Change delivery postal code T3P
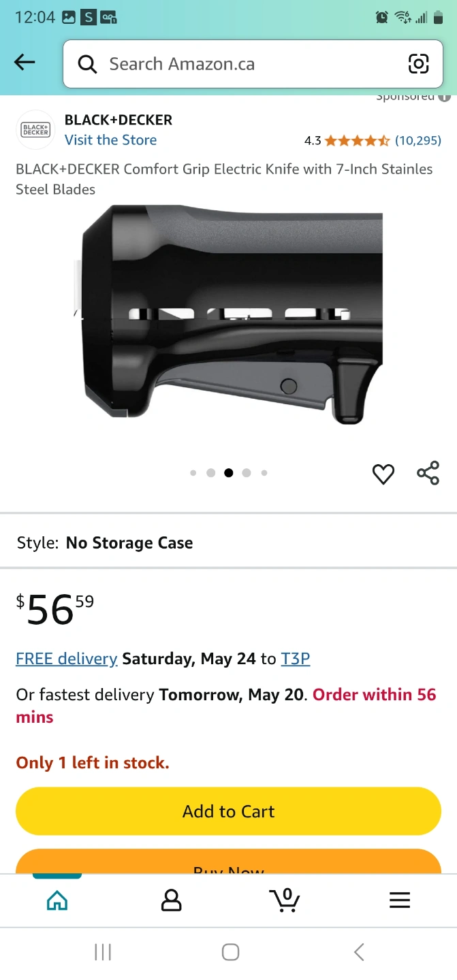The image size is (457, 980). click(x=296, y=659)
